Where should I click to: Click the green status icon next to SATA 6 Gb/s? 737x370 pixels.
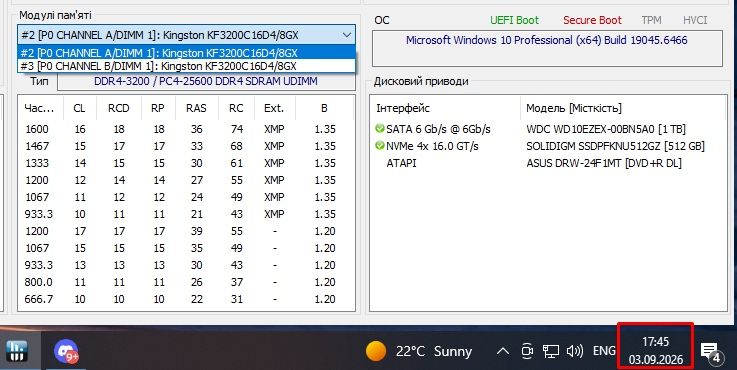[x=380, y=128]
